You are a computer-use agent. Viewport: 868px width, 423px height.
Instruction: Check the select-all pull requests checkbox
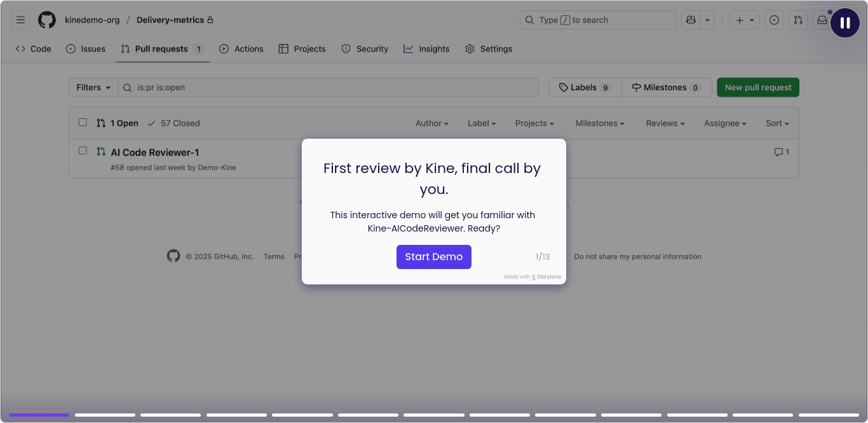click(83, 122)
